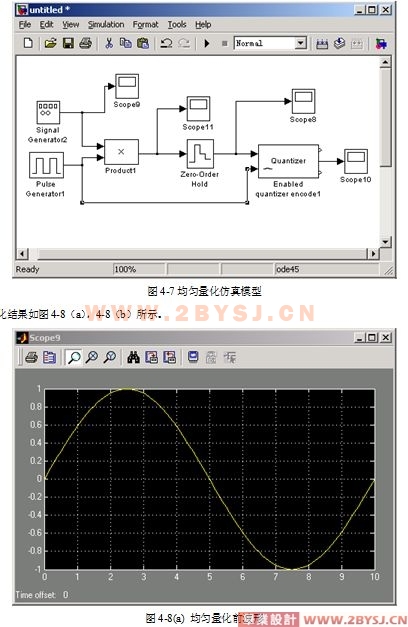The image size is (408, 627).
Task: Click the New model icon
Action: (28, 43)
